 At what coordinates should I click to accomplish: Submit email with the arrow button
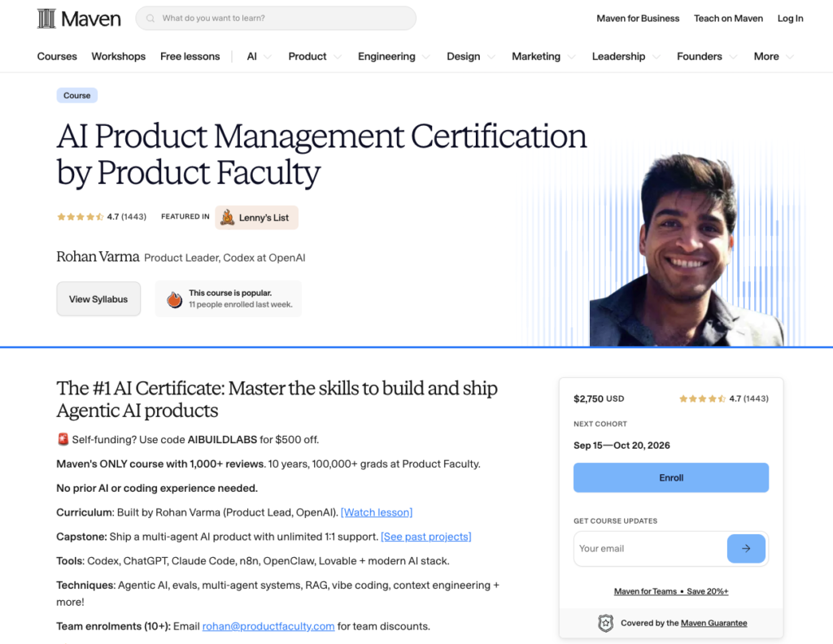pyautogui.click(x=746, y=548)
